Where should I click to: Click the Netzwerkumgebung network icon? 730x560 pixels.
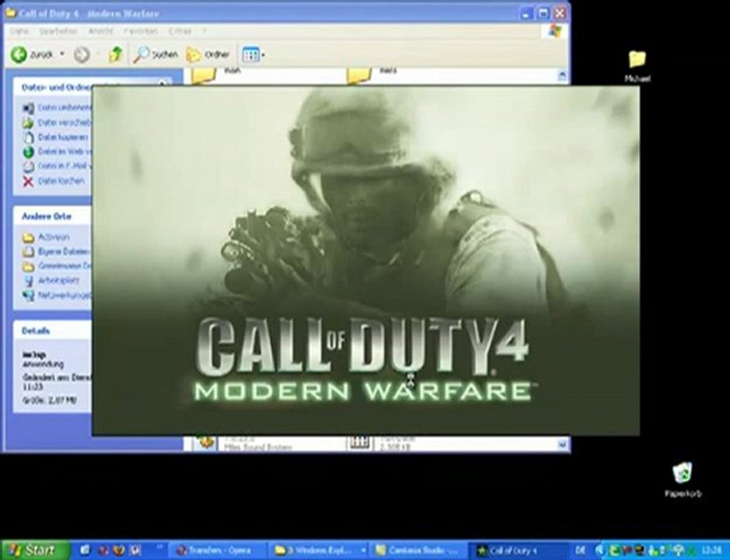click(29, 296)
